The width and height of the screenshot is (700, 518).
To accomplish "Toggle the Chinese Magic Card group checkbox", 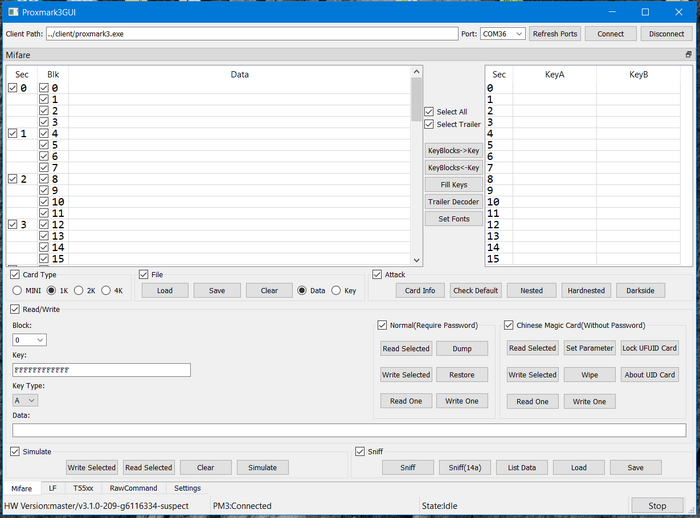I will [508, 325].
